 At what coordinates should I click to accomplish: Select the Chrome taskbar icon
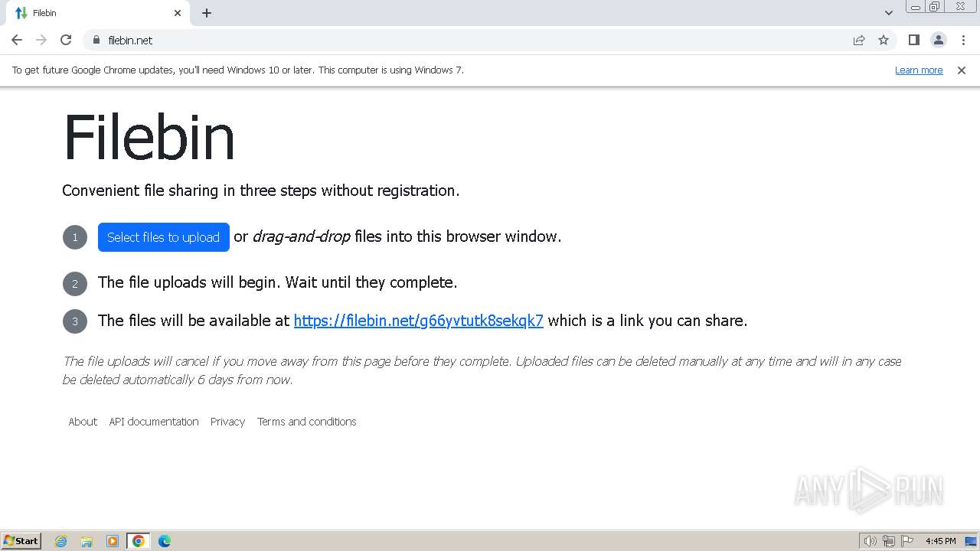139,541
